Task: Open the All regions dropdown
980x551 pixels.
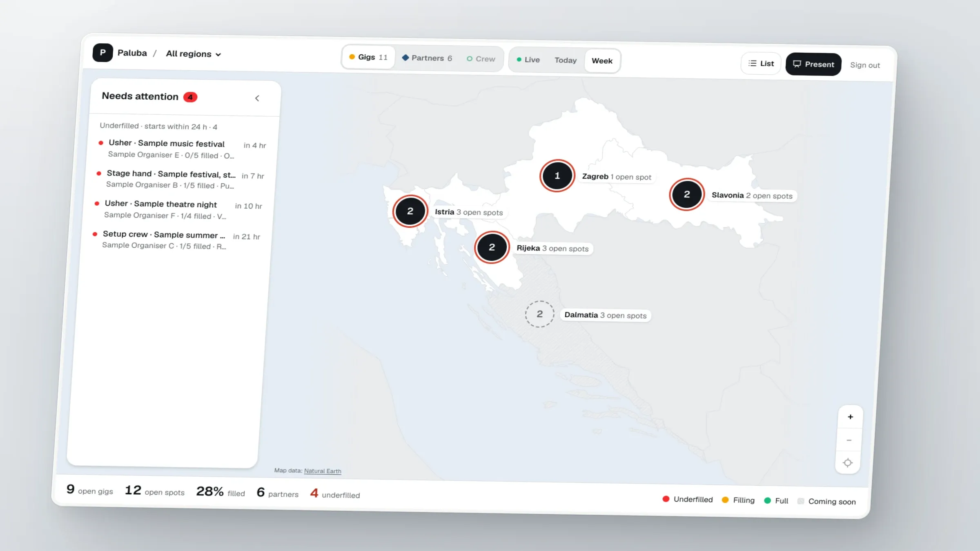Action: click(x=193, y=54)
